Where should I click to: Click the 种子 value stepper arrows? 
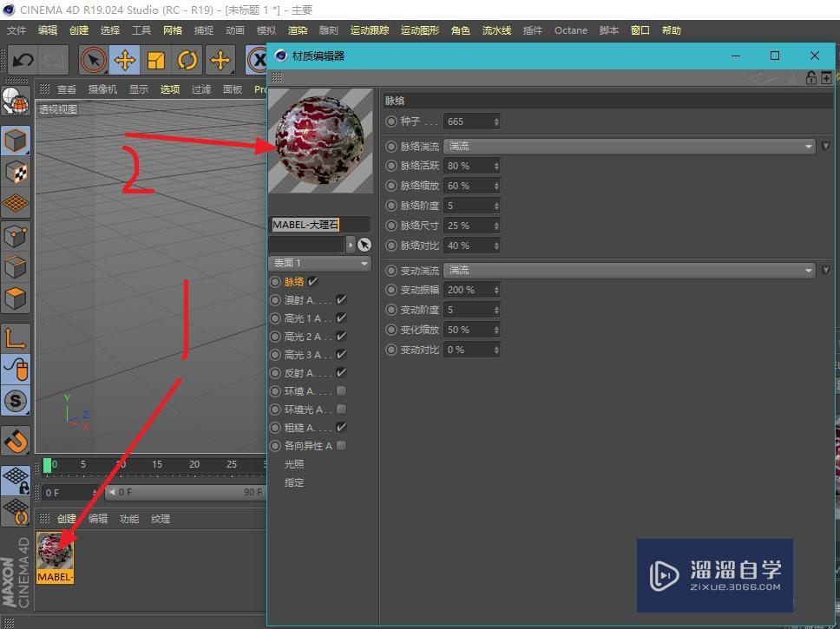click(x=496, y=121)
